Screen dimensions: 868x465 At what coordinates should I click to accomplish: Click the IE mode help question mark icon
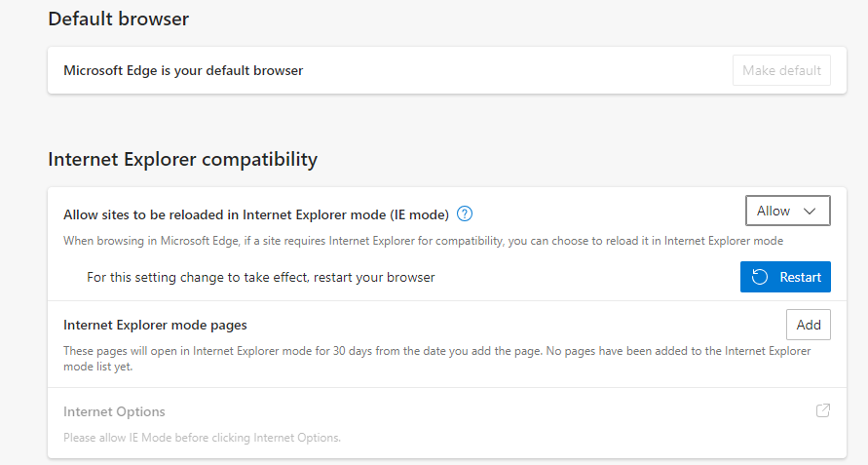pos(465,213)
